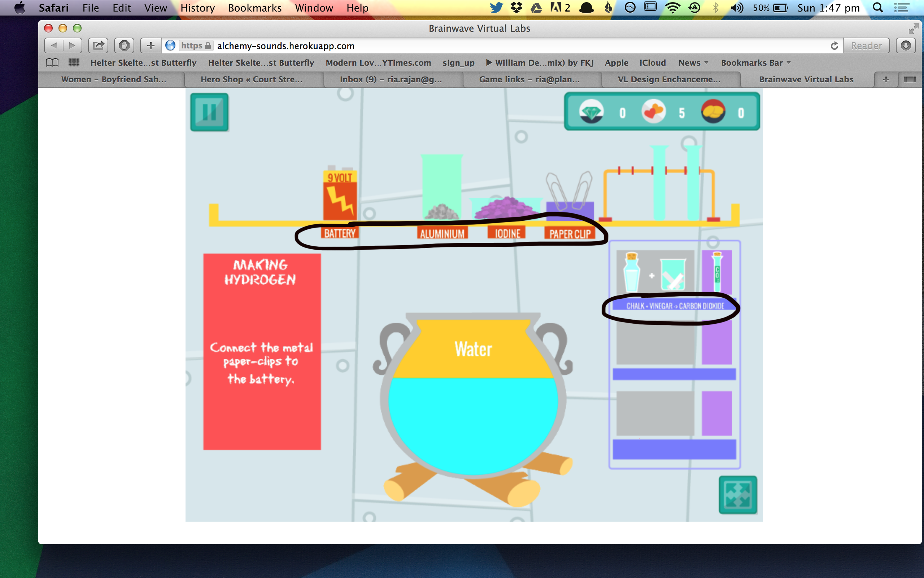Select the paper clips on the shelf
The width and height of the screenshot is (924, 578).
tap(570, 196)
